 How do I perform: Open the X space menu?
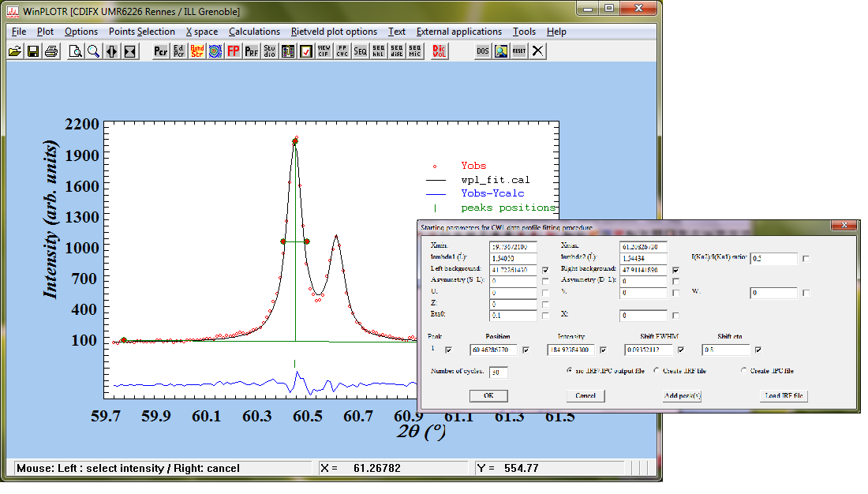(202, 32)
